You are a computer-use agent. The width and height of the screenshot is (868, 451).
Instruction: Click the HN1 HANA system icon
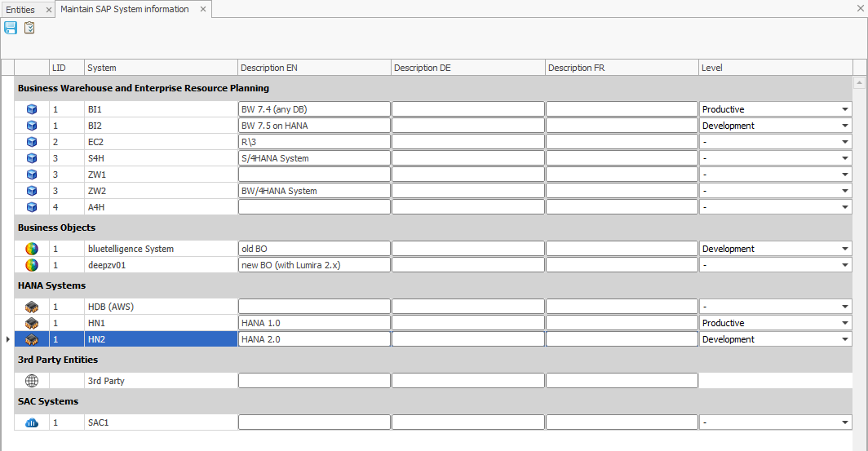click(x=32, y=323)
